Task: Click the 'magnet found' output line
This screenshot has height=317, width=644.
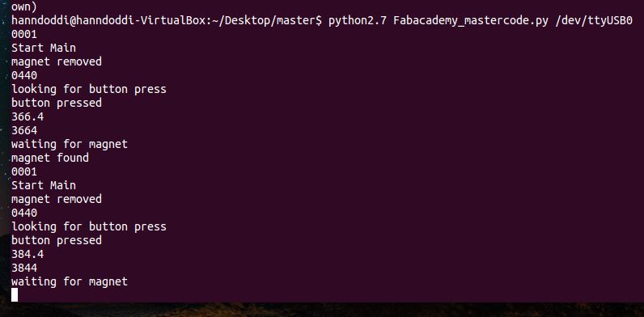Action: click(49, 158)
